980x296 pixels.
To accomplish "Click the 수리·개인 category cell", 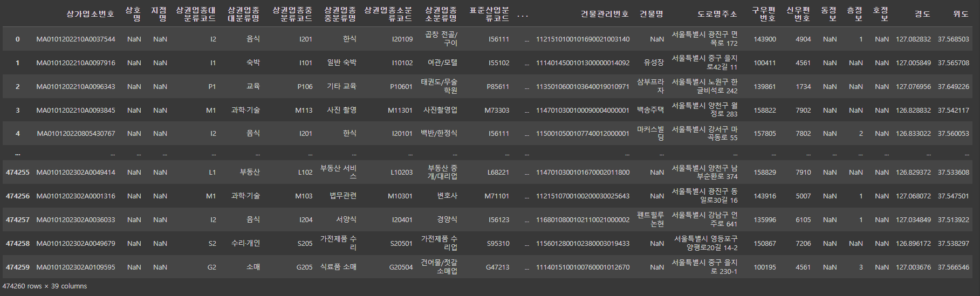I will click(x=245, y=243).
